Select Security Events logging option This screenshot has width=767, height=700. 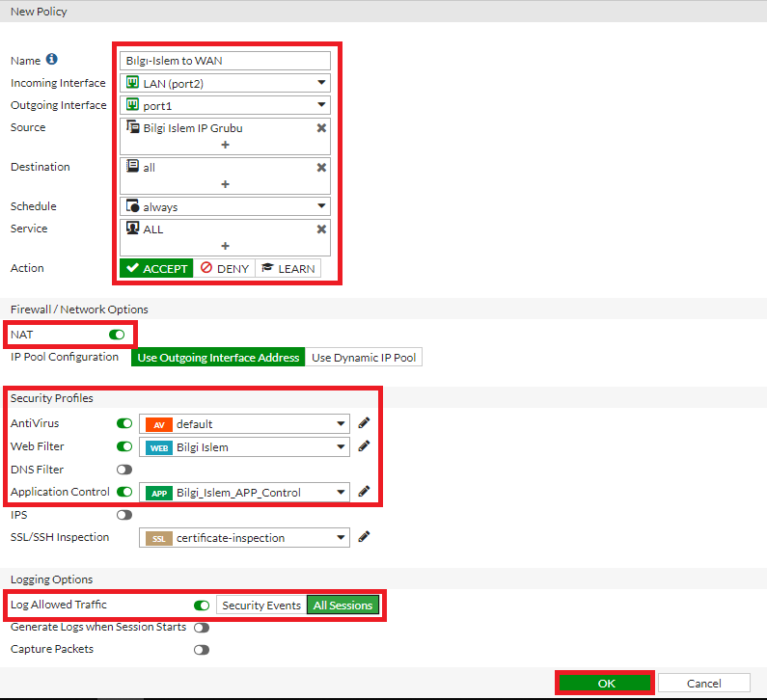click(261, 606)
